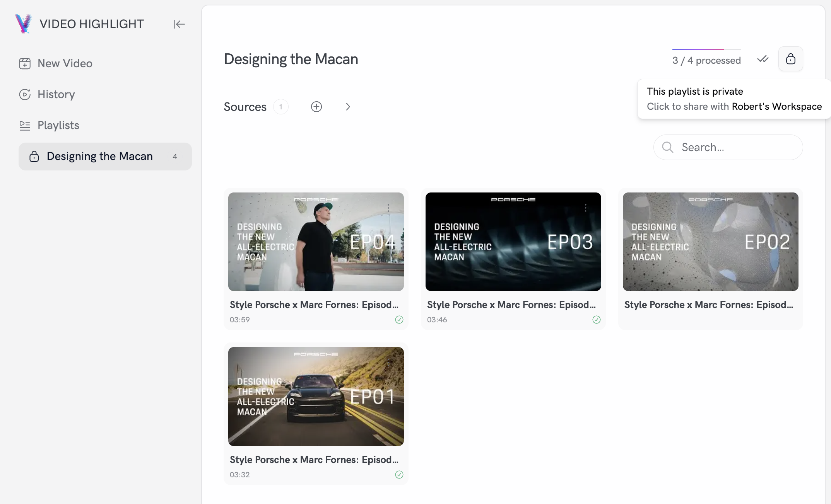
Task: Click the add source plus icon
Action: [316, 107]
